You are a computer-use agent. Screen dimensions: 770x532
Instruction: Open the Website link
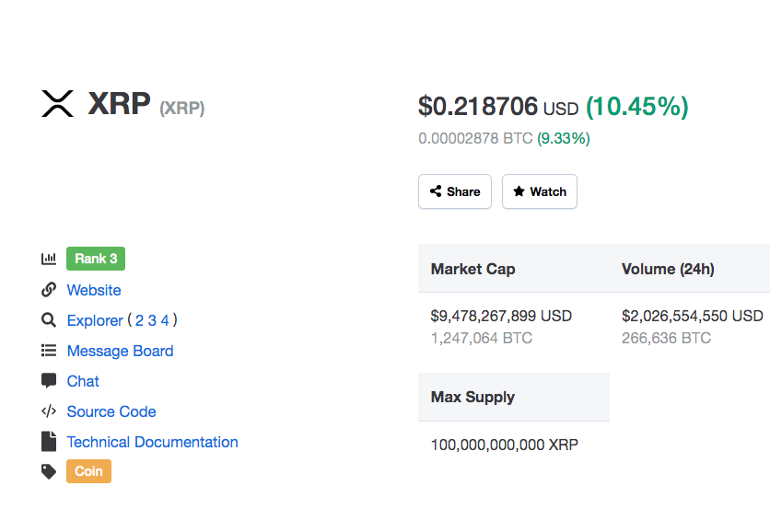tap(94, 290)
